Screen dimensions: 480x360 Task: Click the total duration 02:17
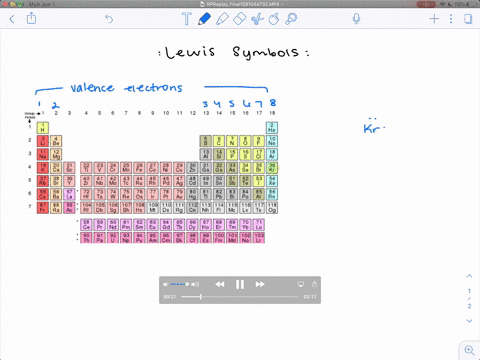[x=310, y=297]
